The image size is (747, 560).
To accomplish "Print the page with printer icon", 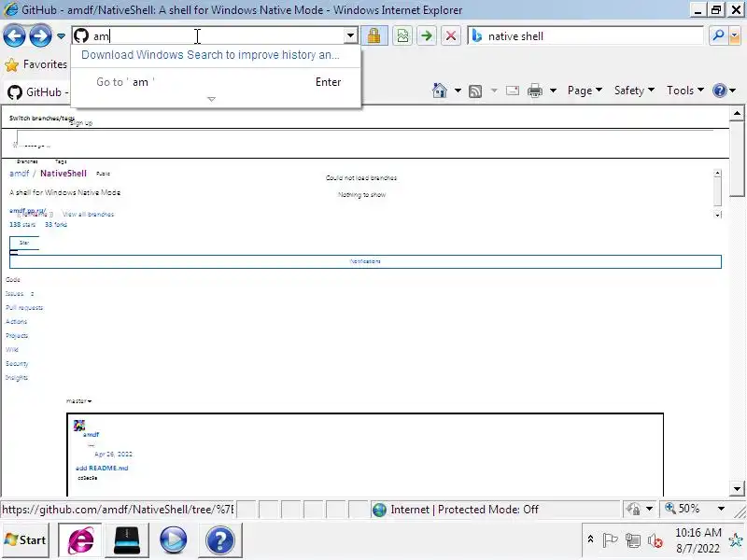I will (x=535, y=91).
